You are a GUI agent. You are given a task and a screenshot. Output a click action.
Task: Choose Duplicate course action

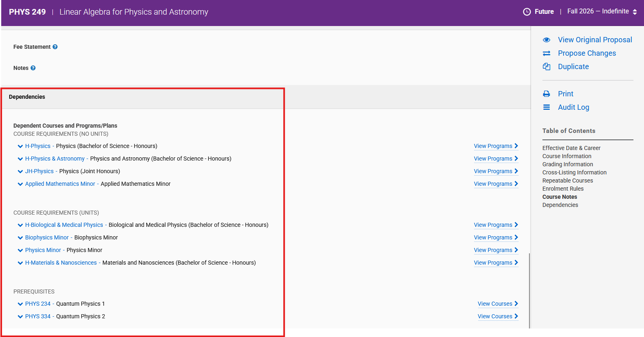tap(573, 67)
